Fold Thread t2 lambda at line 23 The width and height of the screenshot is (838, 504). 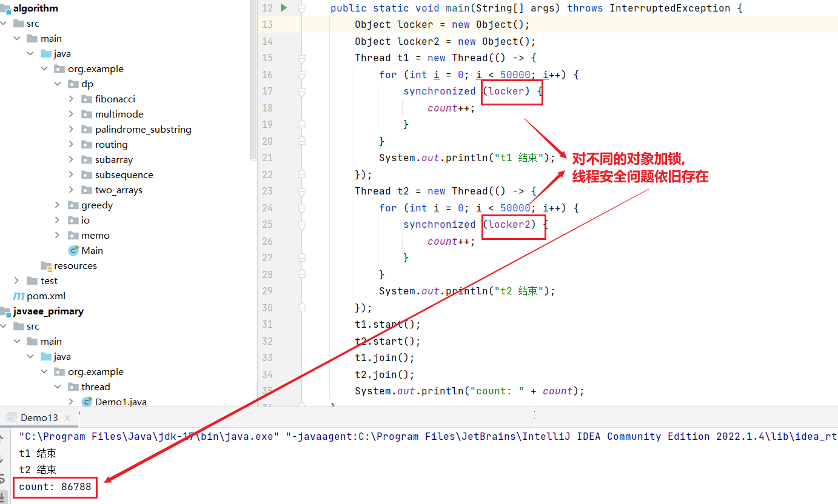pos(301,191)
